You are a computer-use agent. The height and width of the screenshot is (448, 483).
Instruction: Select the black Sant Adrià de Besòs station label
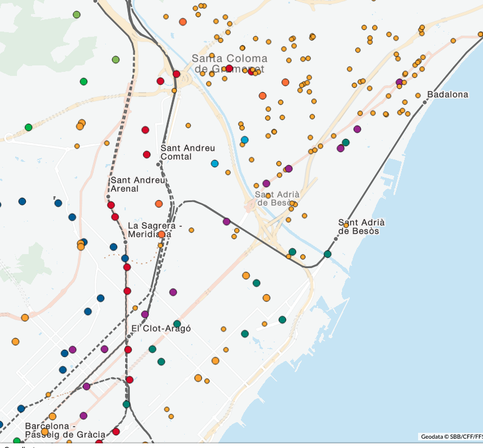tap(361, 227)
